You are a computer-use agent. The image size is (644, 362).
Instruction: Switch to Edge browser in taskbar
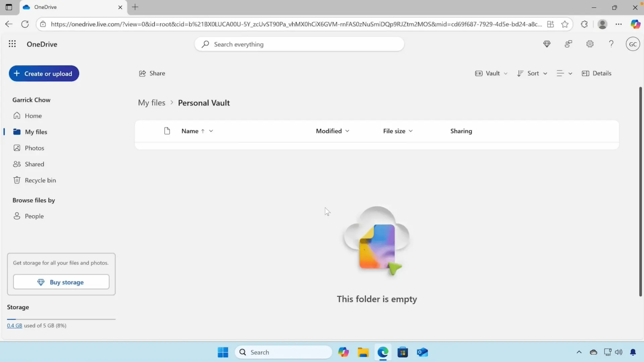[383, 352]
